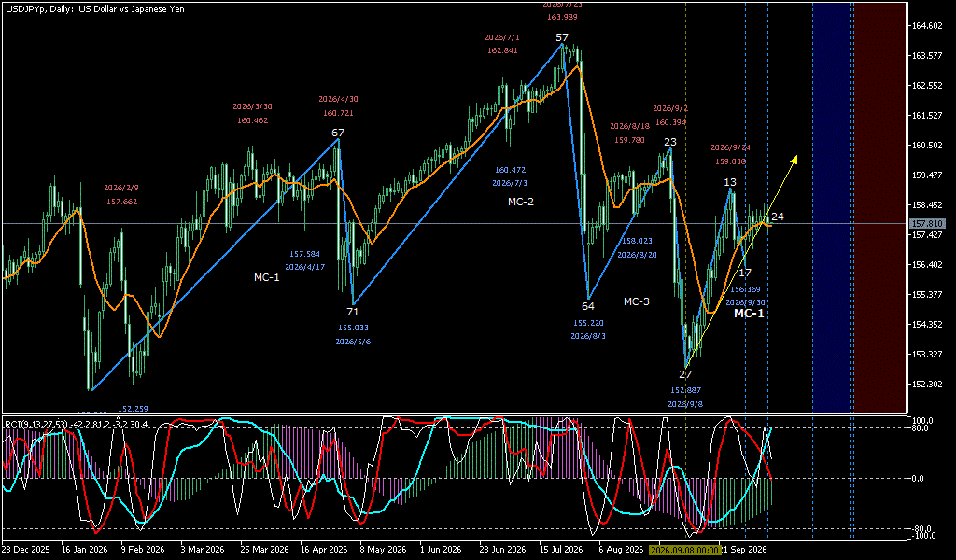
Task: Select the "2026/8/20" date label
Action: tap(637, 255)
